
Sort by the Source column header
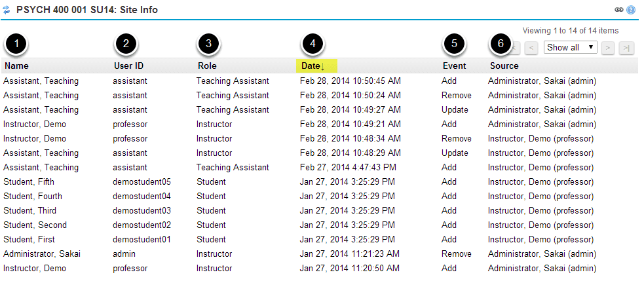pyautogui.click(x=504, y=66)
